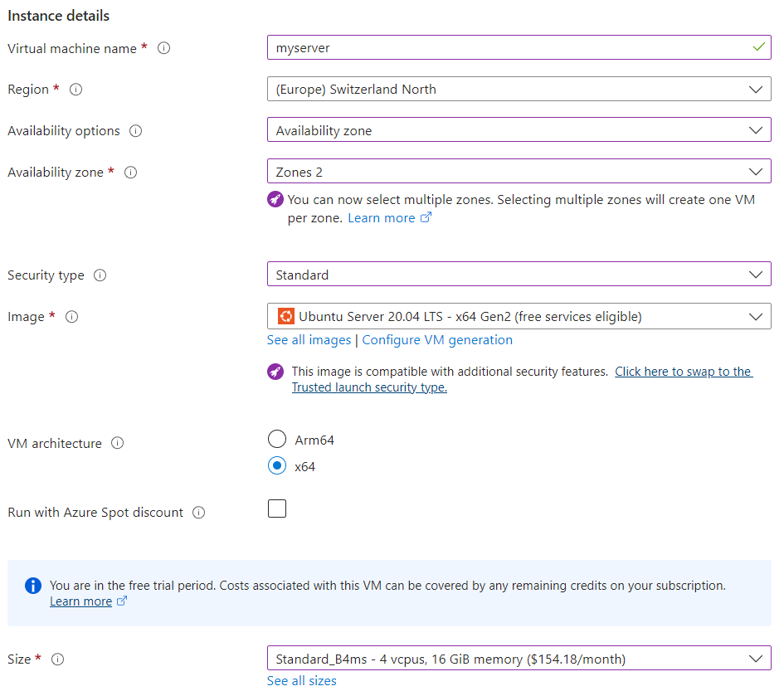Click the info icon beside Size label
Viewport: 784px width, 691px height.
pos(57,659)
